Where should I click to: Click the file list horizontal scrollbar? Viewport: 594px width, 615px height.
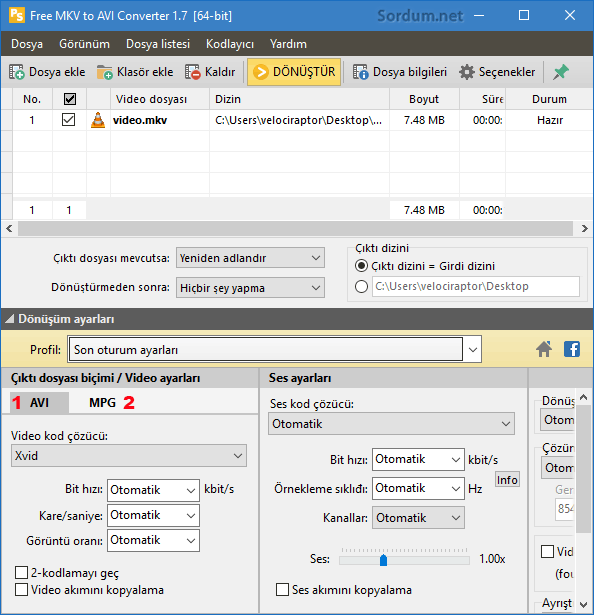(x=295, y=229)
